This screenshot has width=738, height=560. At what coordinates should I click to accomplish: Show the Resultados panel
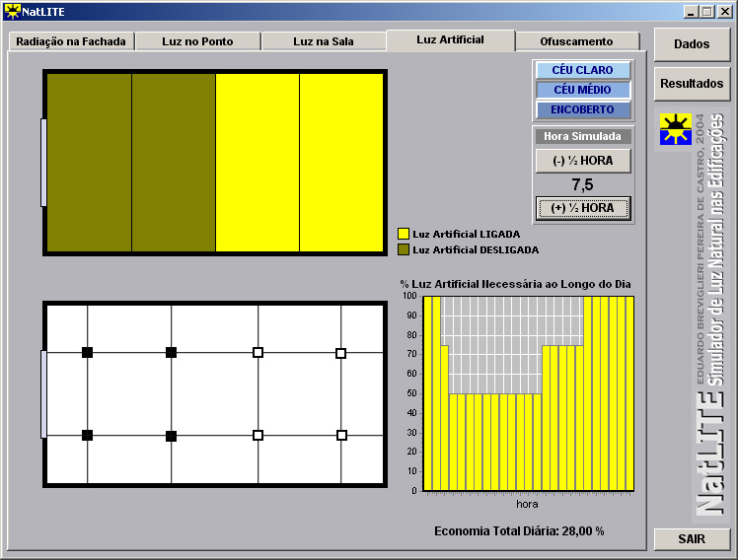(x=692, y=84)
